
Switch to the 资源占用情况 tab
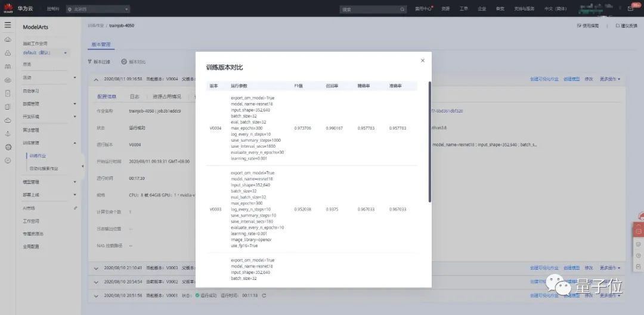pos(167,97)
